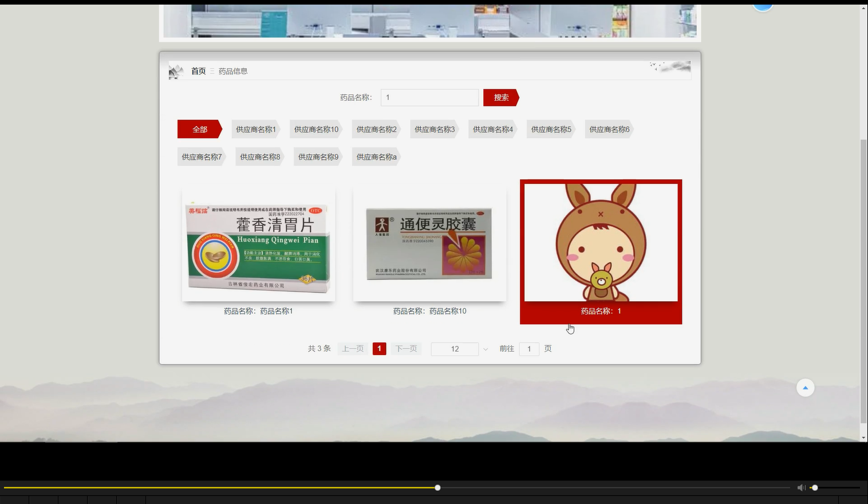The image size is (868, 504).
Task: Mute the video with the speaker icon
Action: coord(801,487)
